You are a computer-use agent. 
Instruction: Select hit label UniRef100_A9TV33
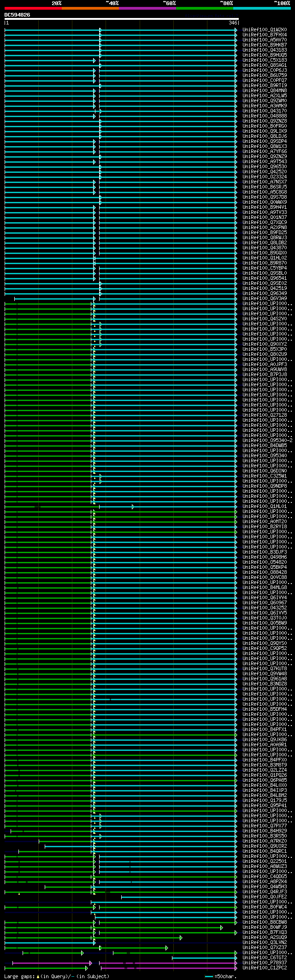265,212
